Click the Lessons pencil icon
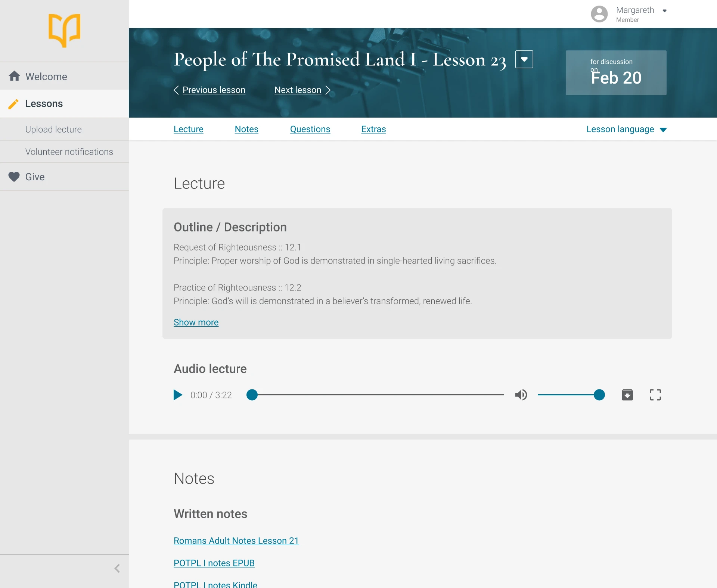This screenshot has height=588, width=717. coord(13,104)
